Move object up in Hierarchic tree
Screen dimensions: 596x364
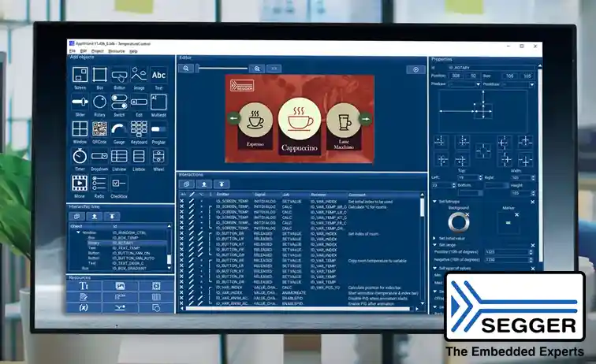click(x=95, y=216)
